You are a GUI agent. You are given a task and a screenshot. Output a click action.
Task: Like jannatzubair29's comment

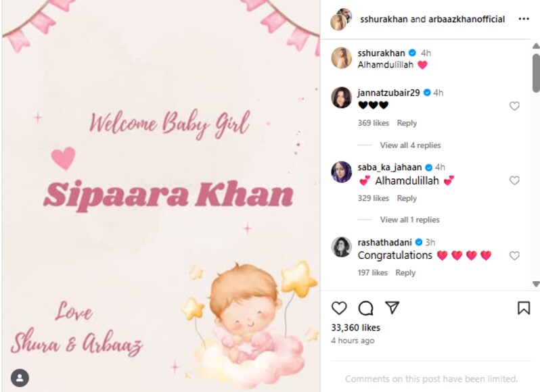click(514, 106)
